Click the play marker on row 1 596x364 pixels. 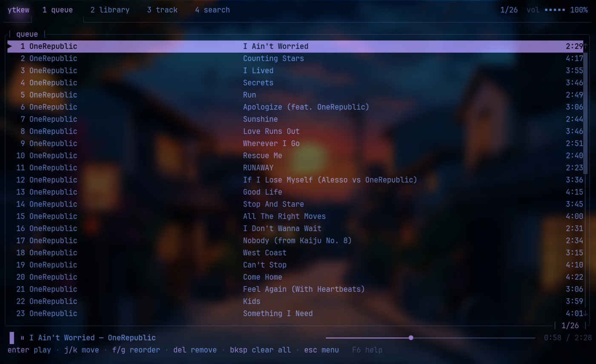click(x=10, y=46)
